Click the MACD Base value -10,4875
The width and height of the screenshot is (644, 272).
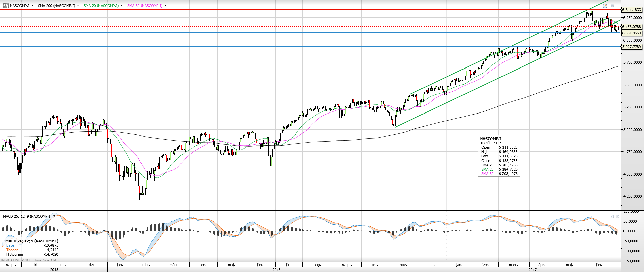pos(51,245)
